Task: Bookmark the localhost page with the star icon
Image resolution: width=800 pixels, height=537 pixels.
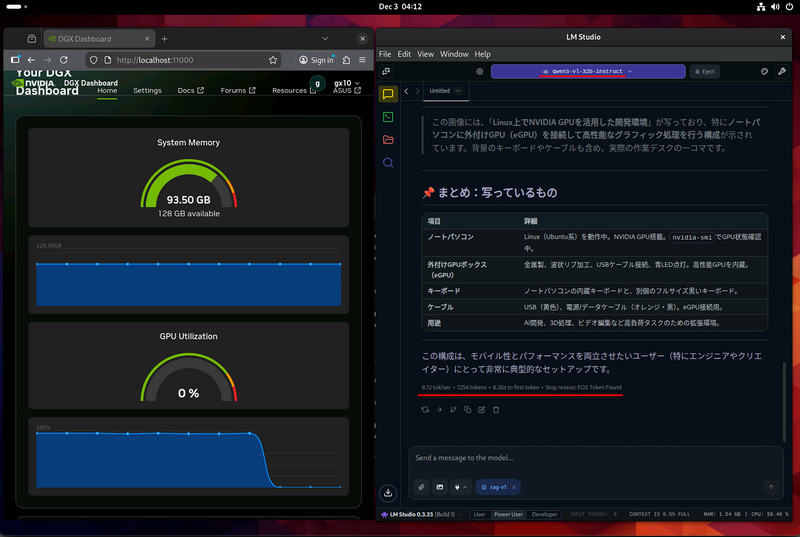Action: tap(273, 60)
